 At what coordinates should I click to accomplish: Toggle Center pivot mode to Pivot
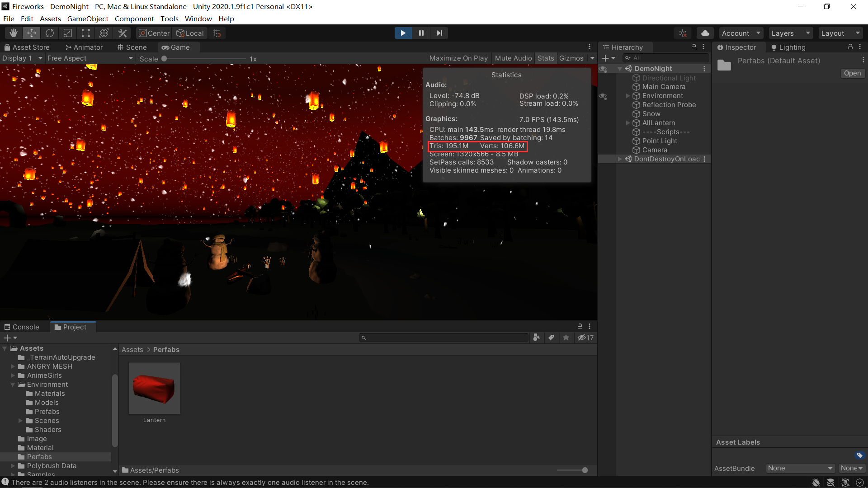click(x=154, y=33)
